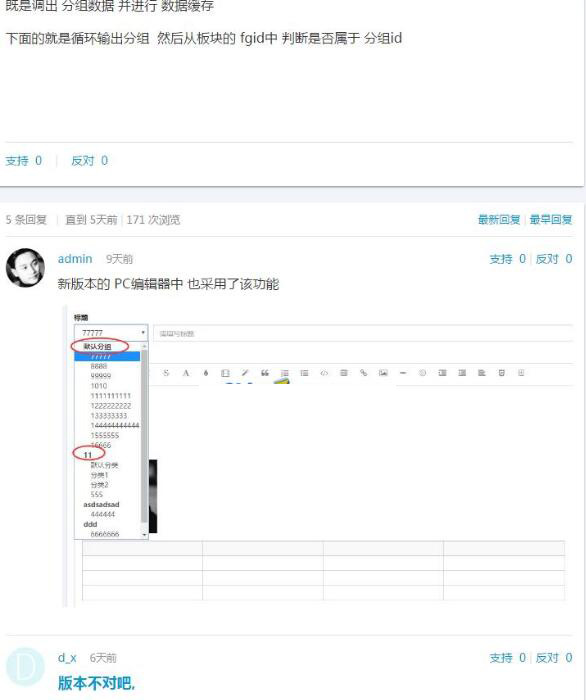
Task: Click admin's reply text 新版本的 PC编辑器中
Action: pos(121,284)
